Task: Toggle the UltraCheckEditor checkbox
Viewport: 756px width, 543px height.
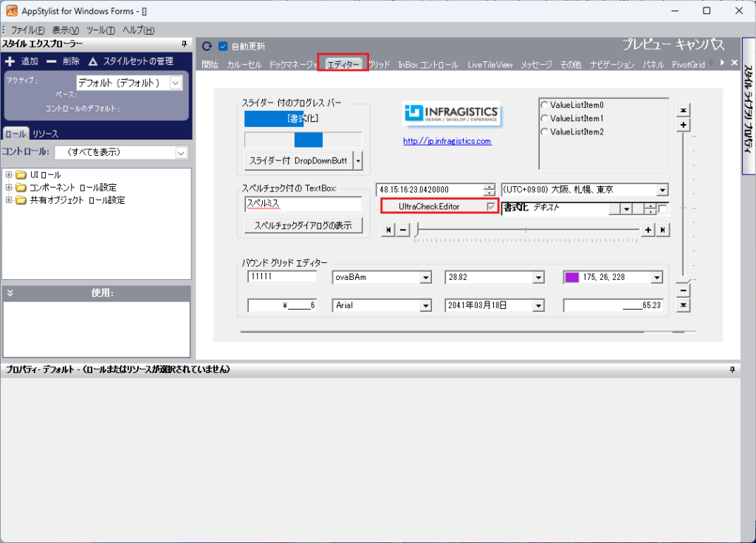Action: (492, 206)
